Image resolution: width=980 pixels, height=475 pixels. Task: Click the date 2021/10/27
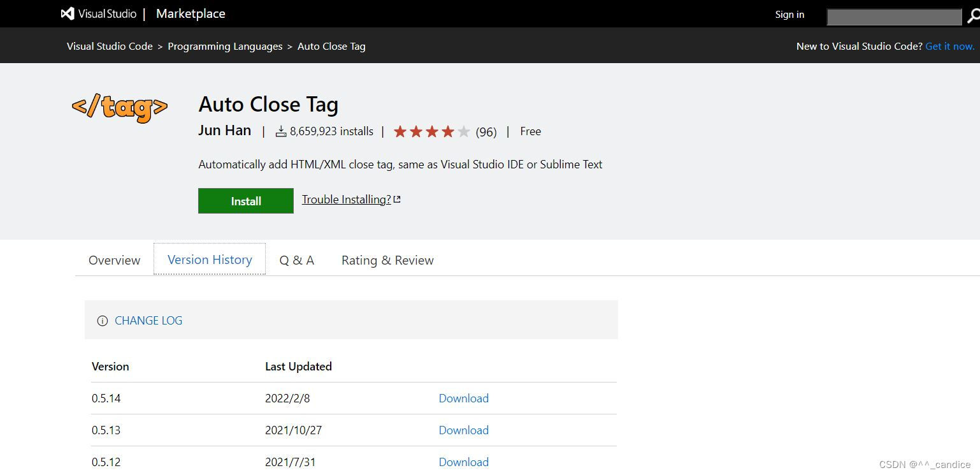point(294,430)
